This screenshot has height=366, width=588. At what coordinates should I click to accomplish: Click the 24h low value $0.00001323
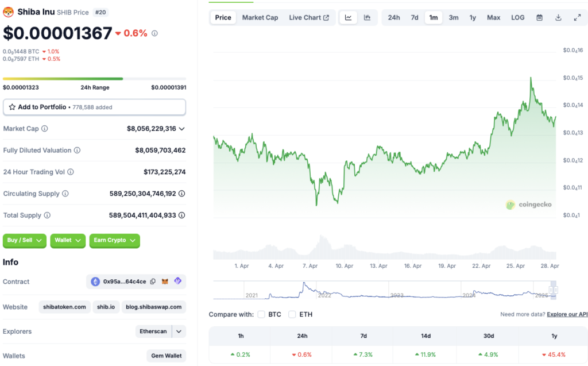21,87
